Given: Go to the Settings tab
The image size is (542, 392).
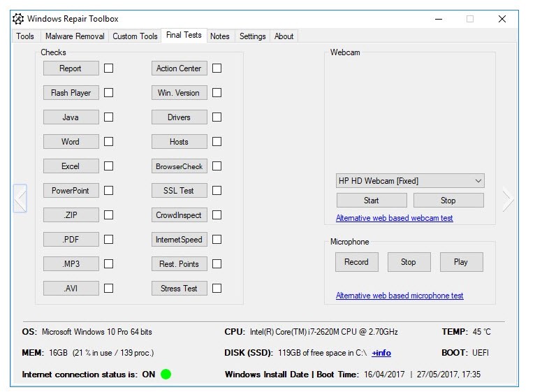Looking at the screenshot, I should tap(253, 36).
